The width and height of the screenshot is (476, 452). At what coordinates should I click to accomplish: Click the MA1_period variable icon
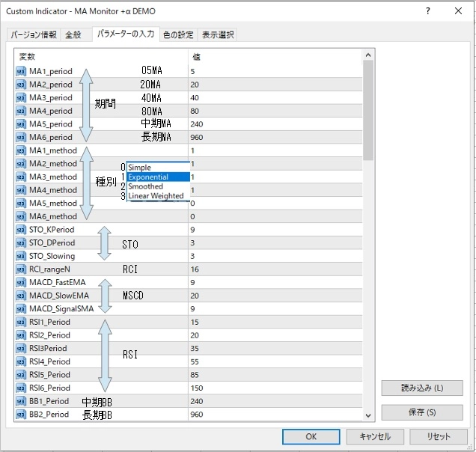click(21, 71)
